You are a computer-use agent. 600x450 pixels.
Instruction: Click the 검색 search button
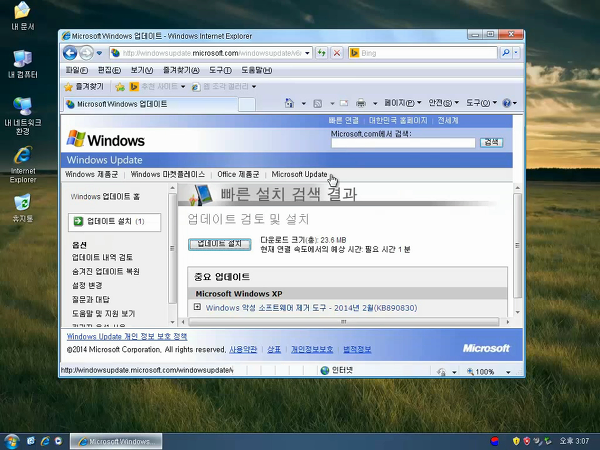[491, 143]
